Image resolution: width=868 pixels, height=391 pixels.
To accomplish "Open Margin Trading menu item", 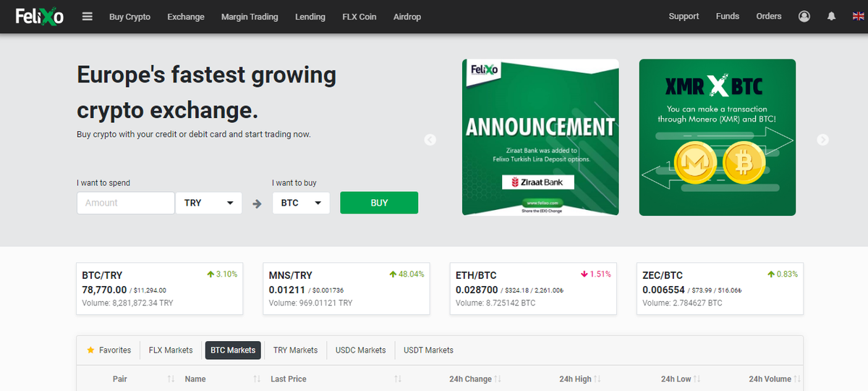I will (250, 17).
